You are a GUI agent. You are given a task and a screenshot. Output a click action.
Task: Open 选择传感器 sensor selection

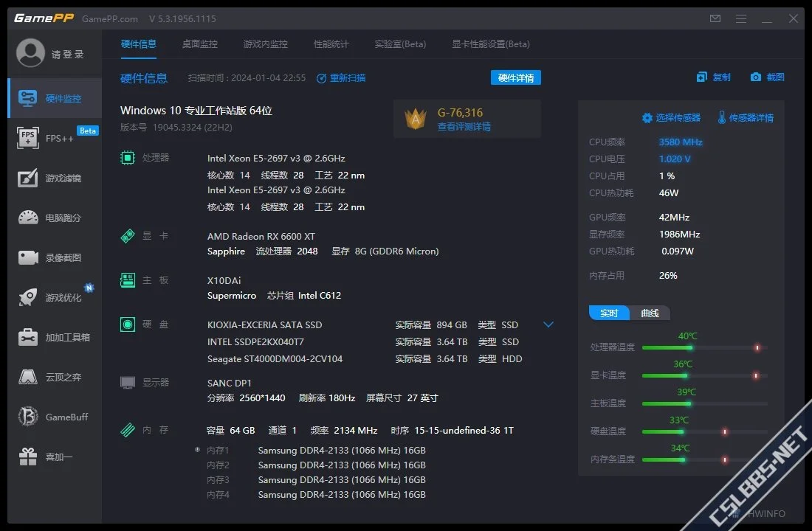671,118
